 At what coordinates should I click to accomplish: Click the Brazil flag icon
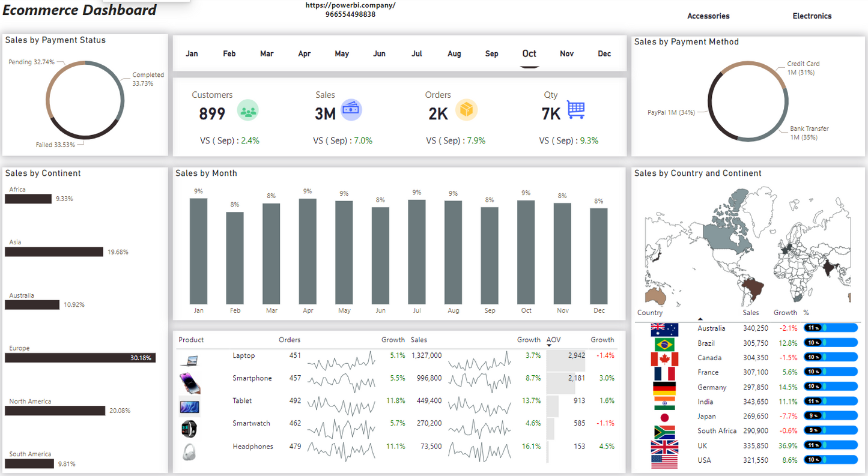tap(664, 344)
